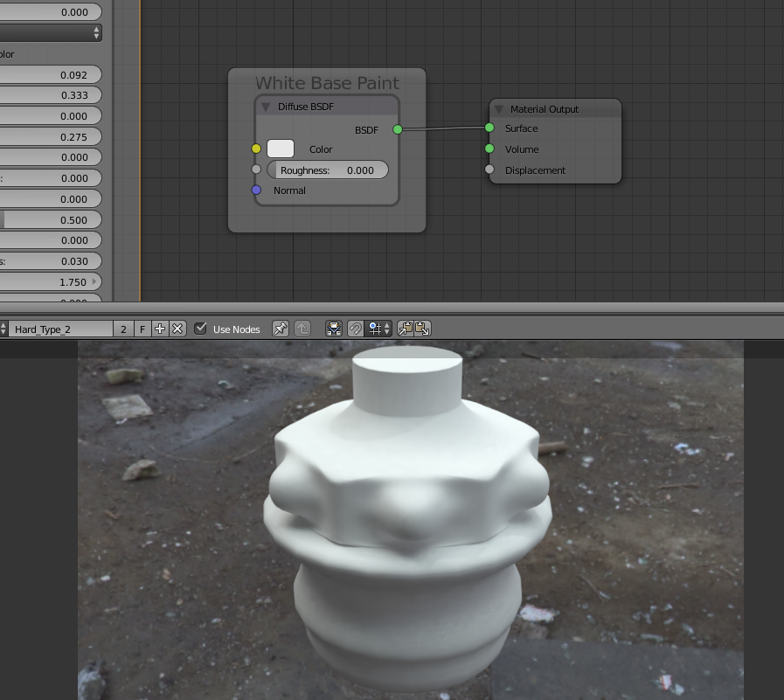The width and height of the screenshot is (784, 700).
Task: Click the plus icon to add new material
Action: pyautogui.click(x=160, y=329)
